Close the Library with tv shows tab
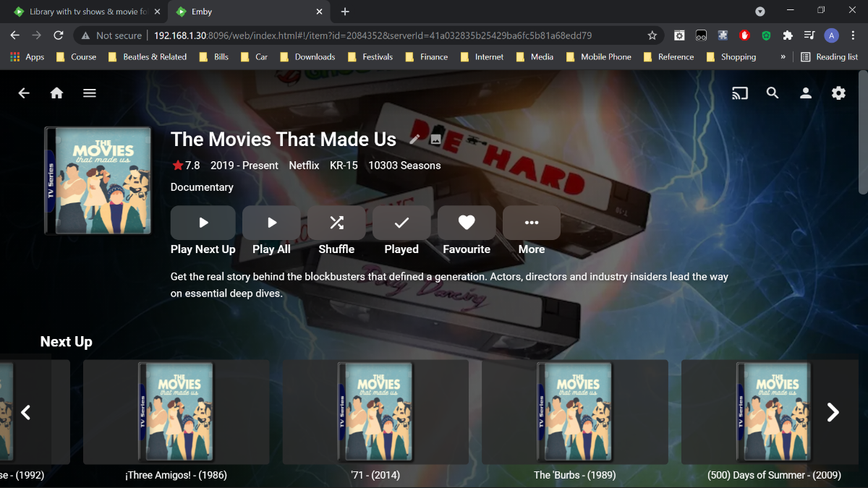 click(x=157, y=12)
